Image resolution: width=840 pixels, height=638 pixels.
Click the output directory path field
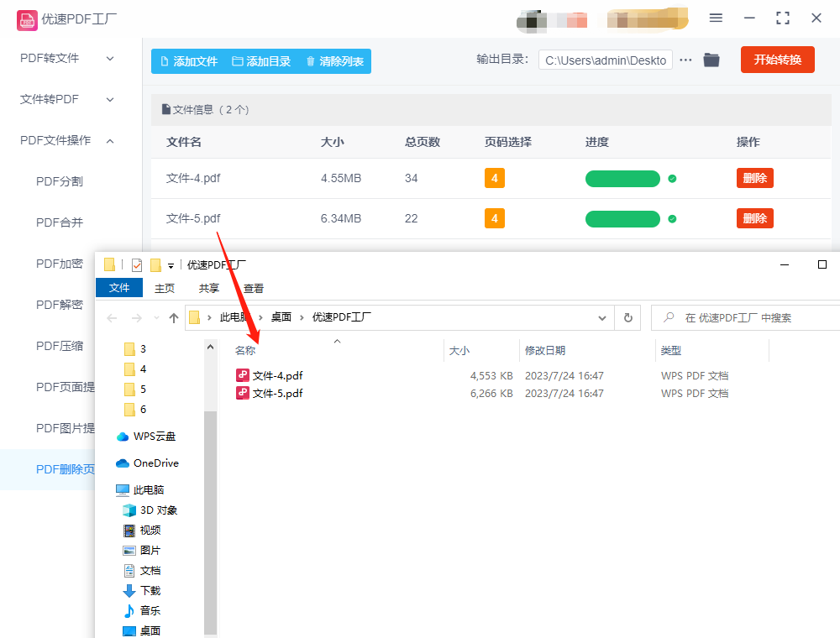point(606,60)
